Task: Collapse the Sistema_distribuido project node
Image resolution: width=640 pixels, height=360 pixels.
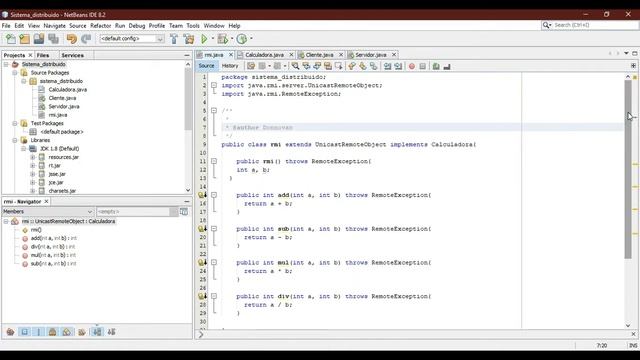Action: 6,64
